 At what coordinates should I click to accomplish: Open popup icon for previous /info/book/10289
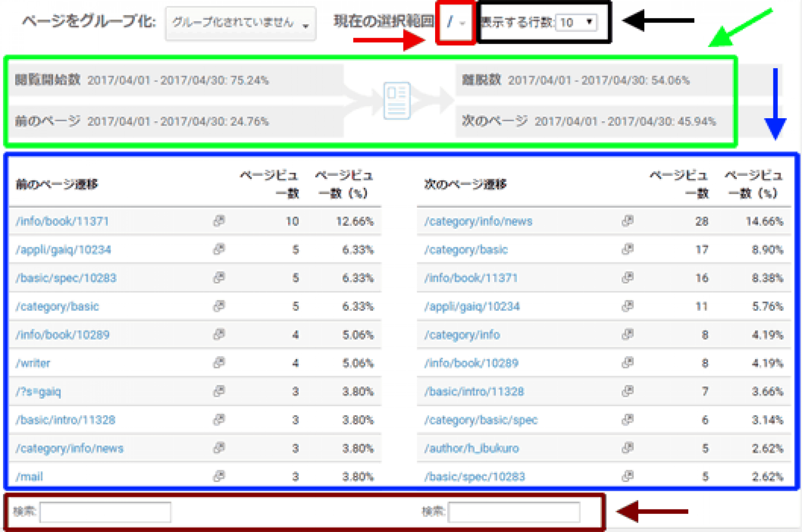point(219,335)
